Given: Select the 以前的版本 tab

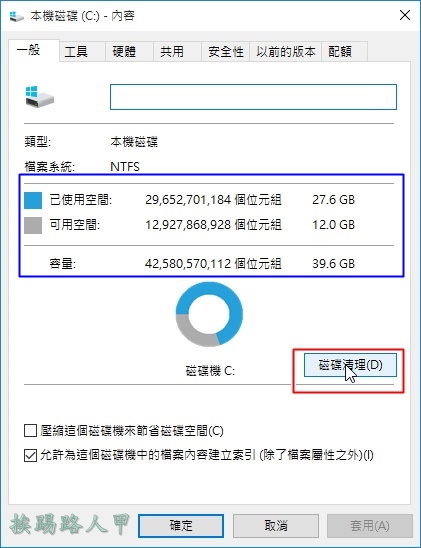Looking at the screenshot, I should [x=285, y=52].
